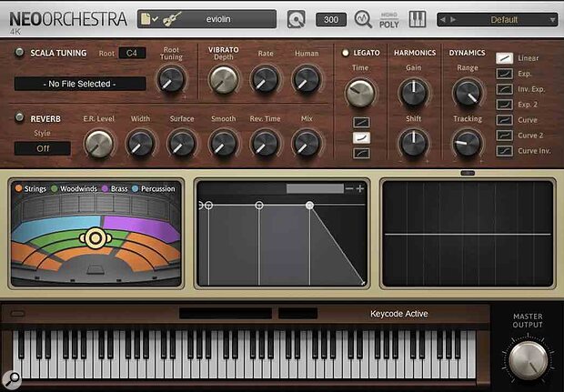Switch MONO/POLY mode
Screen dimensions: 564x392
pos(389,21)
